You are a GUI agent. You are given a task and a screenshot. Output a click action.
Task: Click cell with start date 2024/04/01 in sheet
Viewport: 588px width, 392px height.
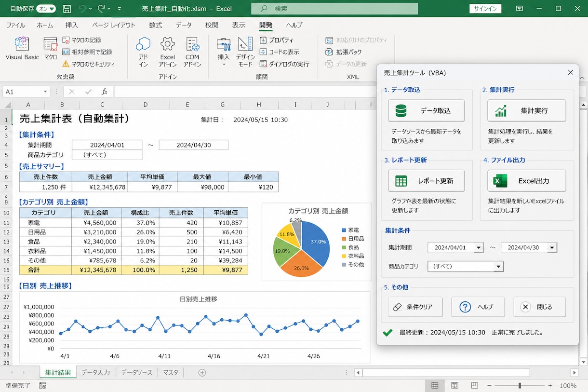point(107,145)
